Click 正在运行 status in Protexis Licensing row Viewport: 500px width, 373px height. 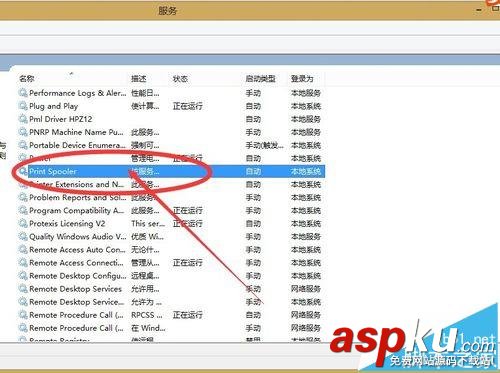pos(188,223)
